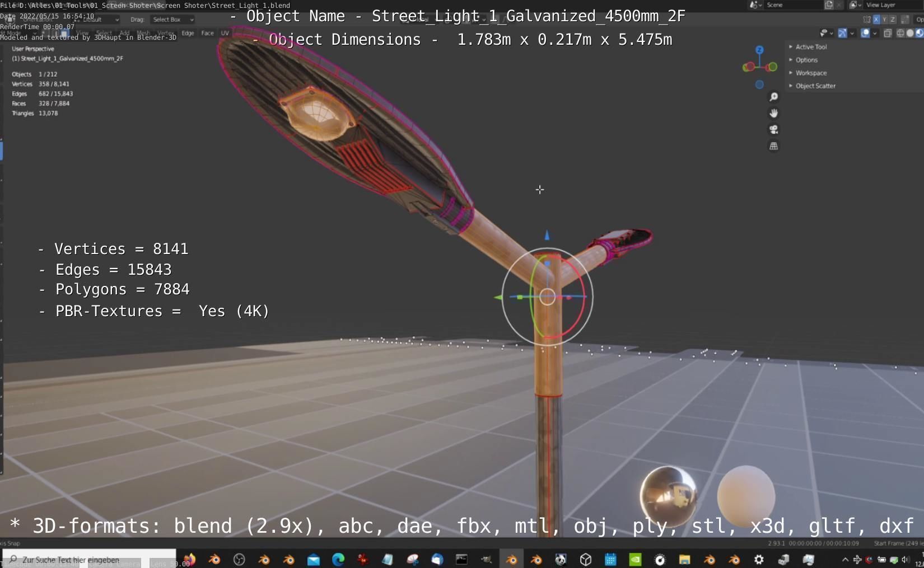
Task: Click the 2.93.1 version in status bar
Action: (x=776, y=543)
